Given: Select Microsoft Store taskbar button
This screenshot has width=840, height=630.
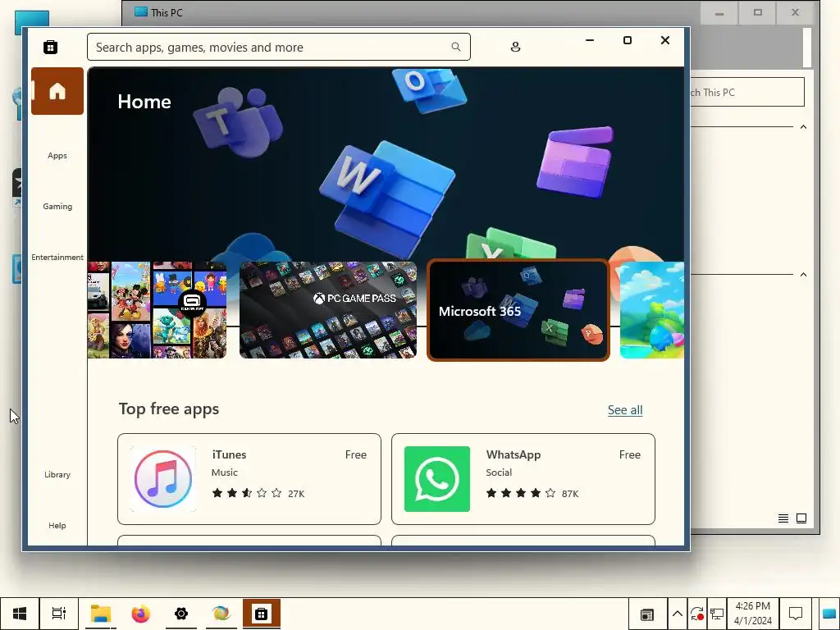Looking at the screenshot, I should pos(262,614).
